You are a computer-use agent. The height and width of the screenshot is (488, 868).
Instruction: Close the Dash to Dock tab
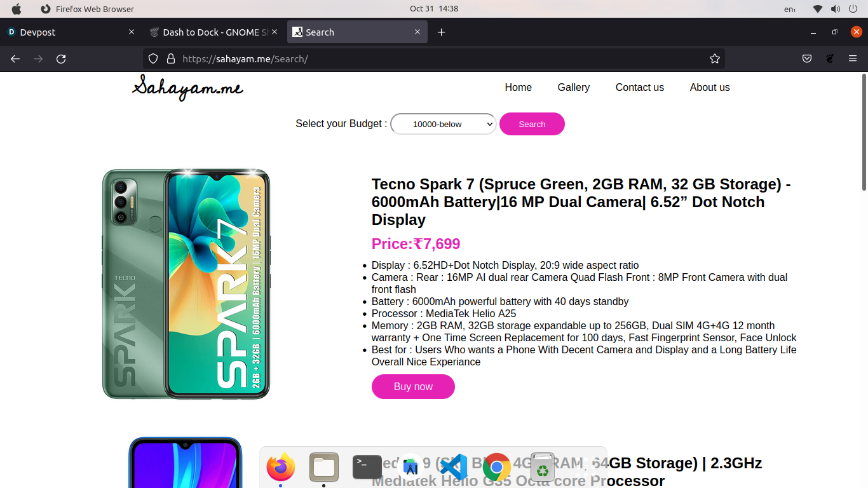tap(275, 32)
